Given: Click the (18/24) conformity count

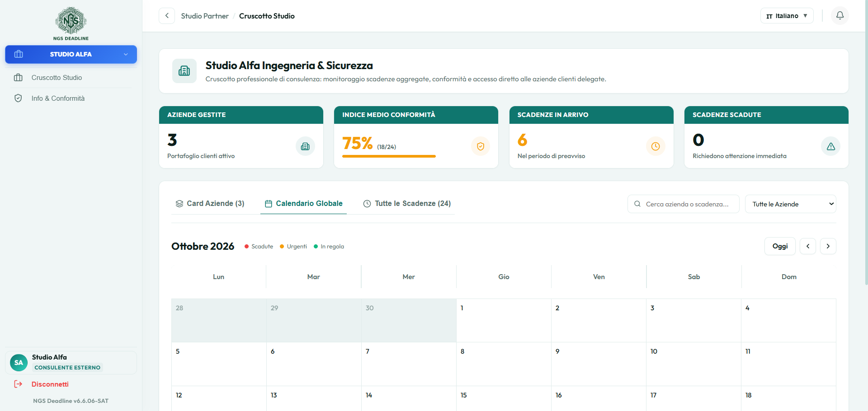Looking at the screenshot, I should (x=387, y=147).
